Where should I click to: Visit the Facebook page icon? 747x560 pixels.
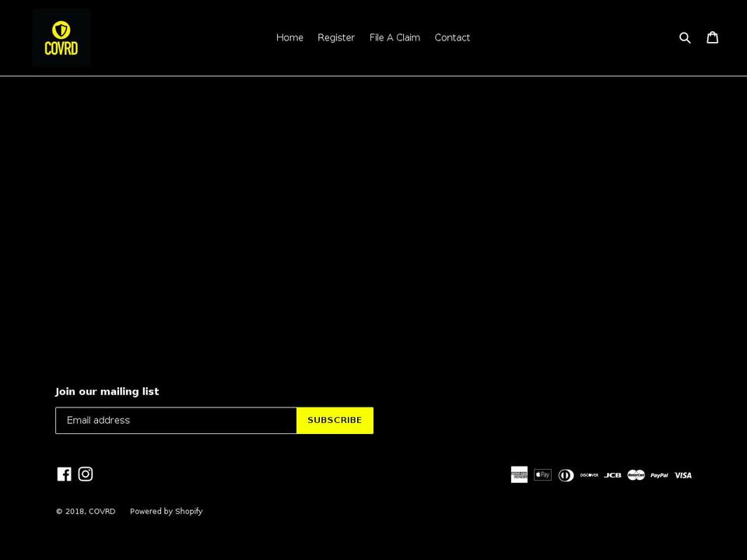[x=65, y=474]
